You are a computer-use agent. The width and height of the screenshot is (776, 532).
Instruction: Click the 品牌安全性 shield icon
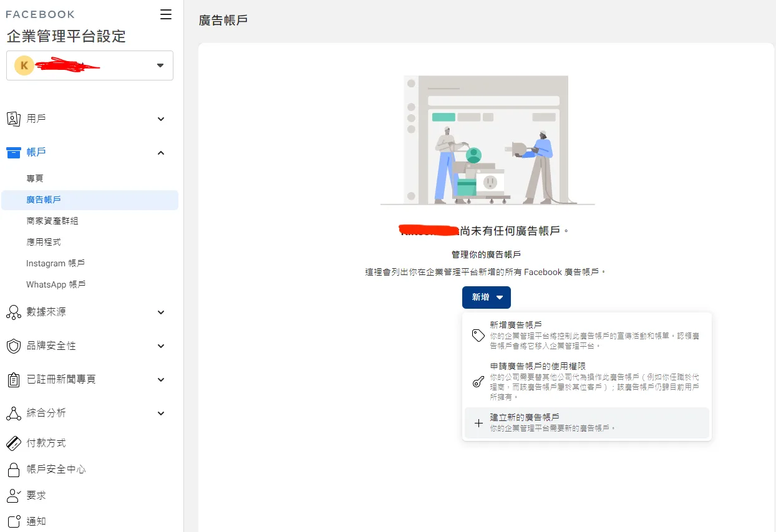point(13,346)
